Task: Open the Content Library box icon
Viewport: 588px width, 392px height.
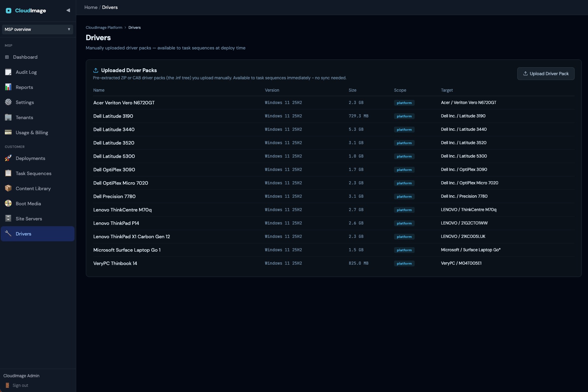Action: pyautogui.click(x=8, y=188)
